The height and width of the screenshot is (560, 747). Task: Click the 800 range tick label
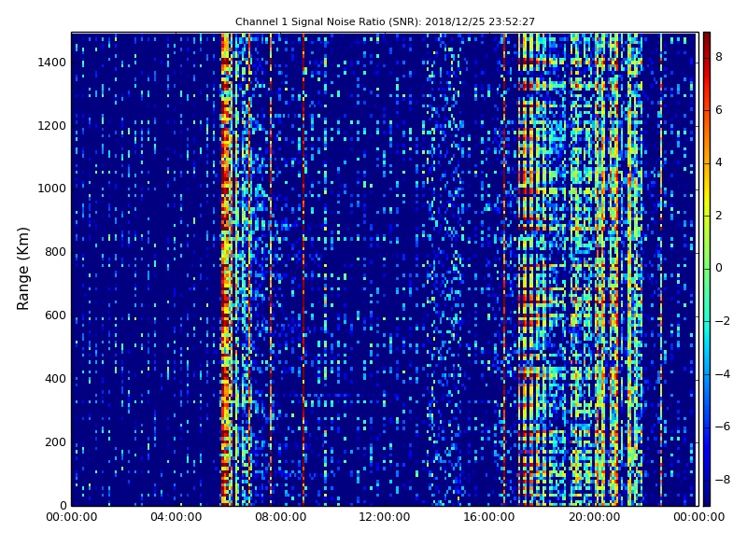[56, 252]
